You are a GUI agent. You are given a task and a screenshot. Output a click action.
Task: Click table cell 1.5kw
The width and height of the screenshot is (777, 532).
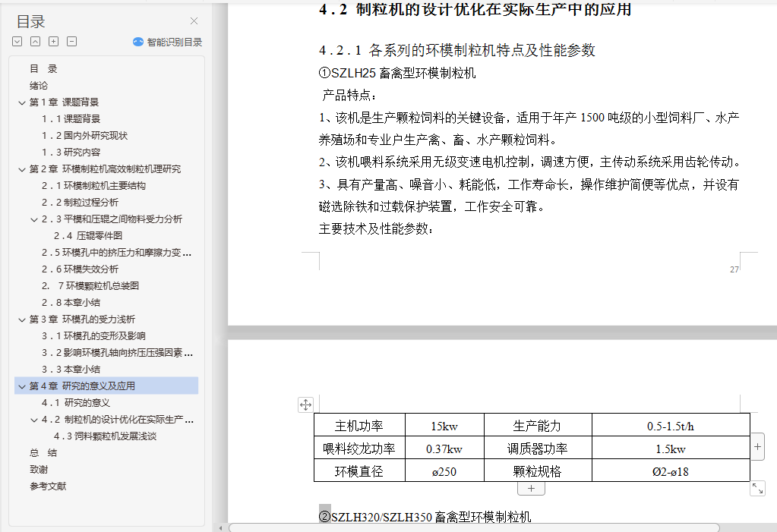(x=671, y=449)
